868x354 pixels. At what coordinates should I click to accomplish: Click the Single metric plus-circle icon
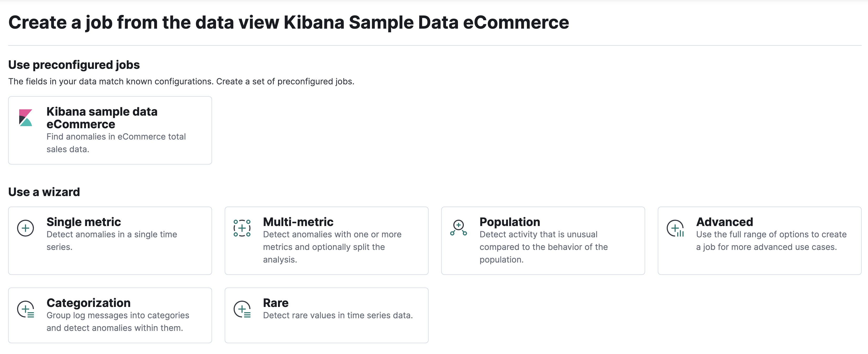[25, 228]
